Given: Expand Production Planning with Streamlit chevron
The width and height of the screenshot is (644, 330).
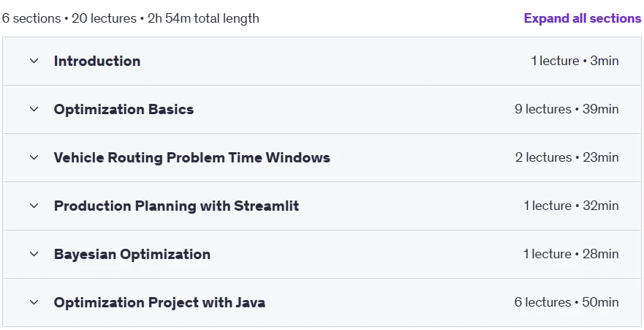Looking at the screenshot, I should point(34,206).
